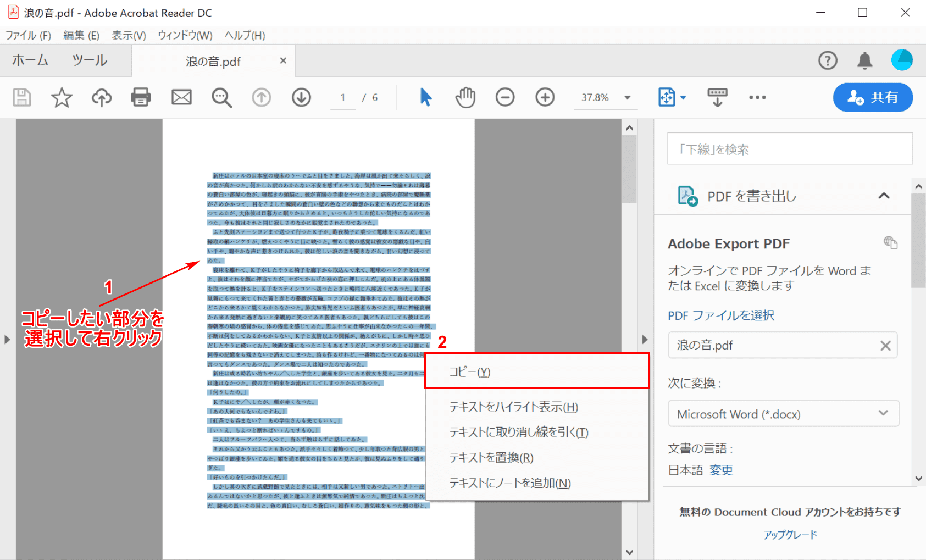Open the find text magnifier tool
926x560 pixels.
221,98
